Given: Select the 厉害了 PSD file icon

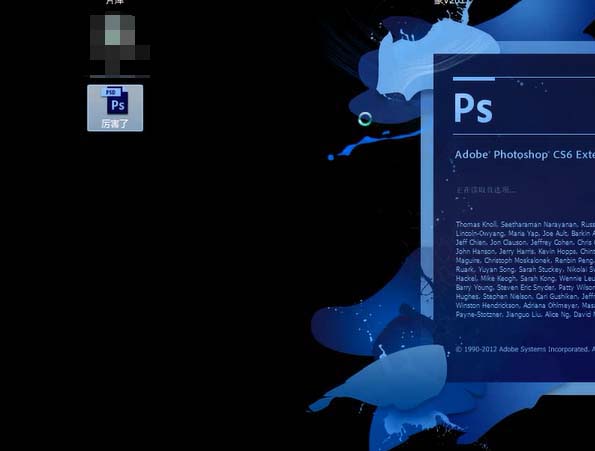Looking at the screenshot, I should point(115,108).
